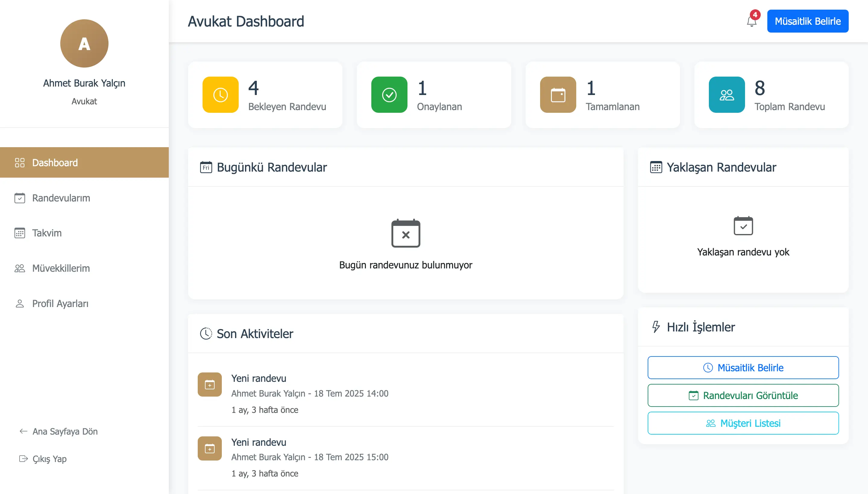Open the Müşteri Listesi quick action
The width and height of the screenshot is (868, 494).
pyautogui.click(x=743, y=423)
